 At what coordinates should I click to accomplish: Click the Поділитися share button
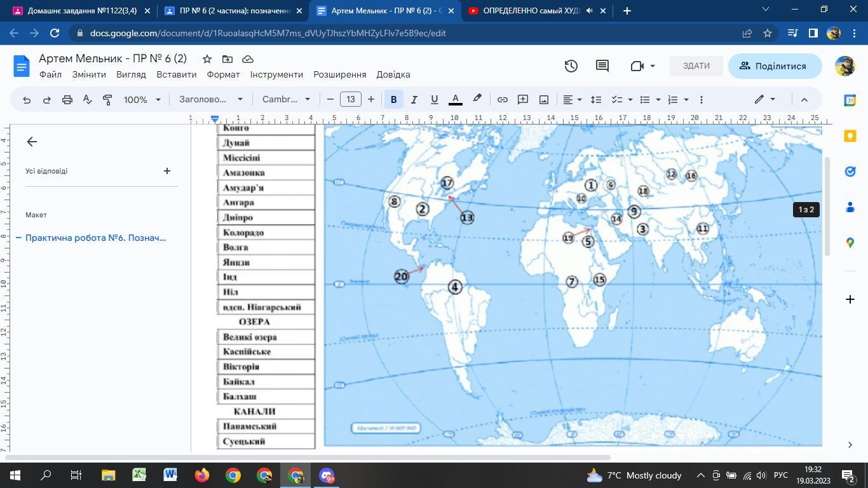coord(774,66)
